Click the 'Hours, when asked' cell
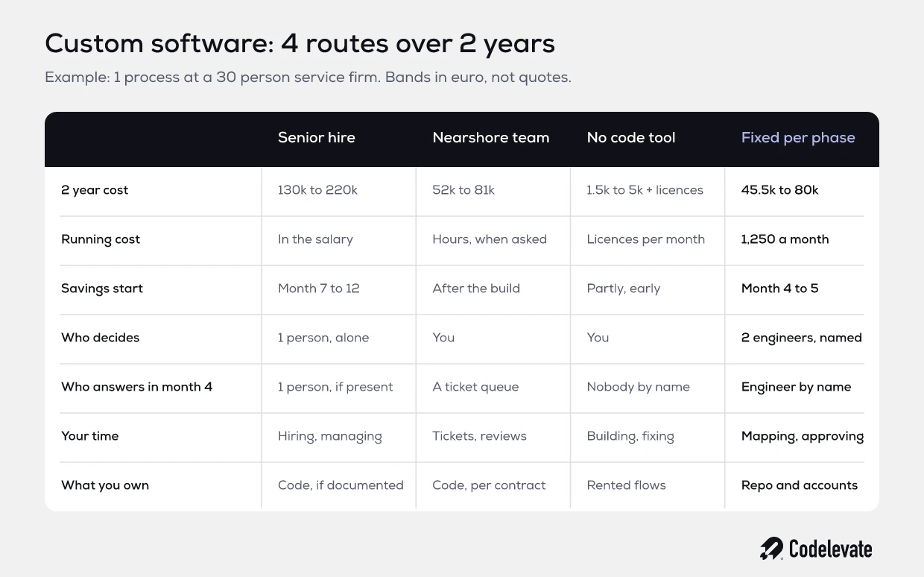Screen dimensions: 924x577 pyautogui.click(x=490, y=239)
